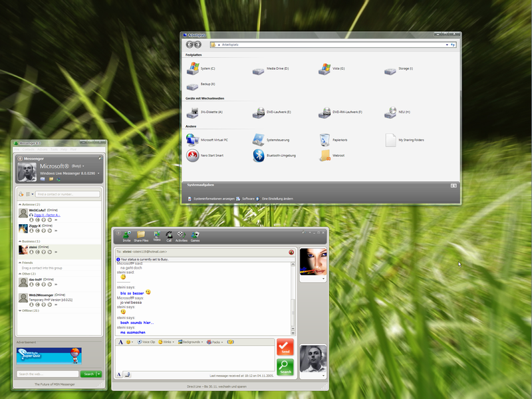The width and height of the screenshot is (532, 399).
Task: Expand the Winks dropdown
Action: click(166, 342)
